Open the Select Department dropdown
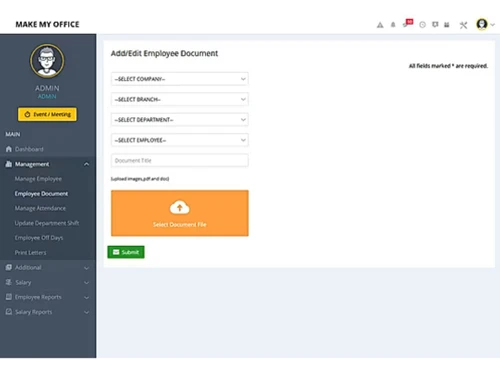 point(180,120)
